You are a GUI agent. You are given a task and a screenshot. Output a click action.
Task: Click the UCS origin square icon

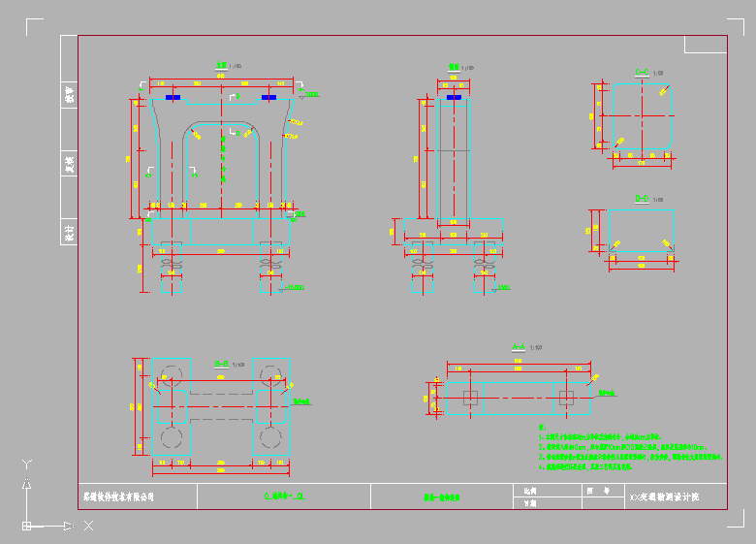click(x=27, y=526)
